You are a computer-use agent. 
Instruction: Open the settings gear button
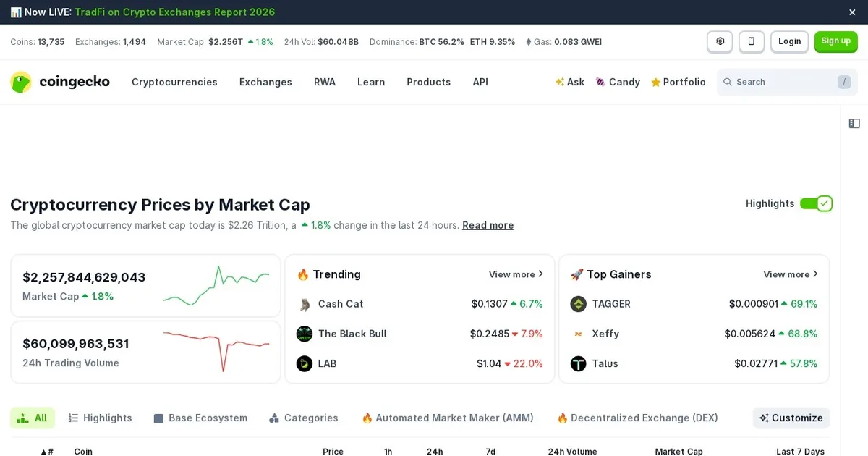(720, 41)
